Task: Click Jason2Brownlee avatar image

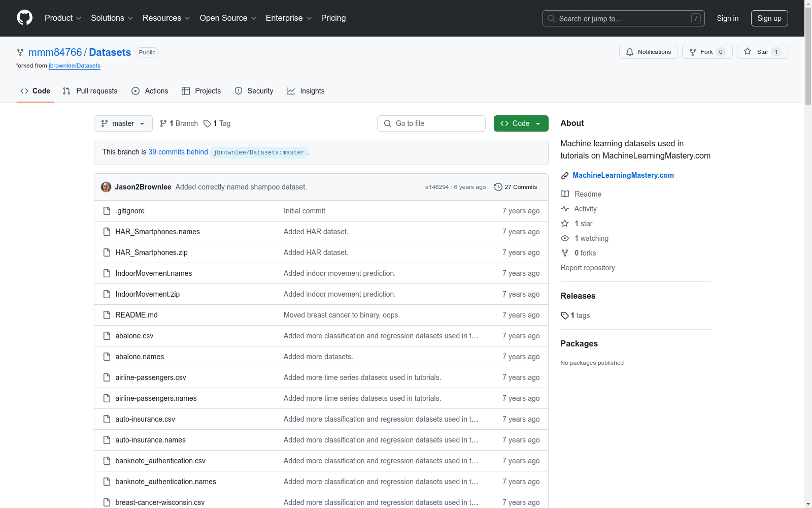Action: point(106,187)
